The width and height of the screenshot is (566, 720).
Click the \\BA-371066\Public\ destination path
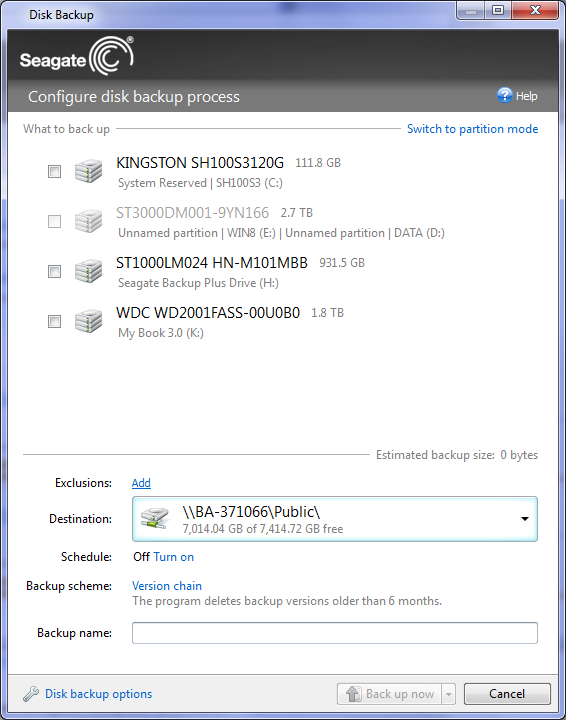[x=251, y=512]
